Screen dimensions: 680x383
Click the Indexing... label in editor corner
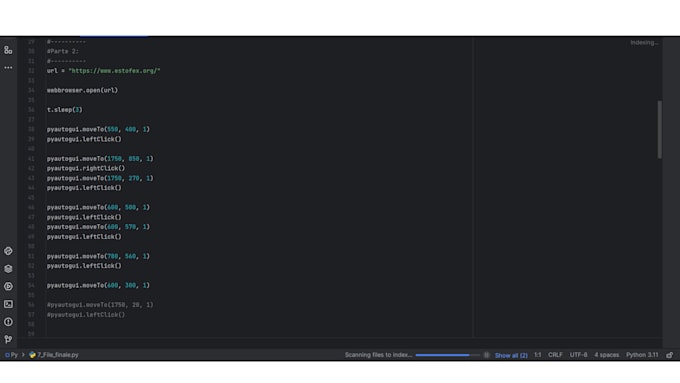(x=644, y=43)
